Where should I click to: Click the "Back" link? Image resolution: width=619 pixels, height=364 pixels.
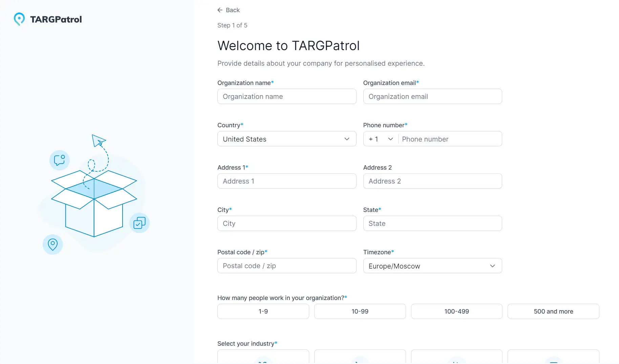[233, 10]
